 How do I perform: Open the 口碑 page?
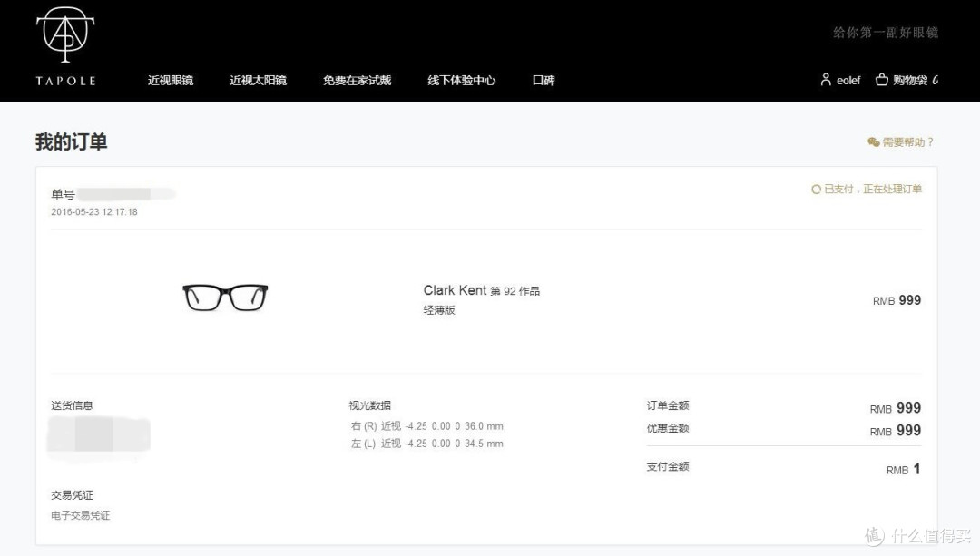click(544, 80)
